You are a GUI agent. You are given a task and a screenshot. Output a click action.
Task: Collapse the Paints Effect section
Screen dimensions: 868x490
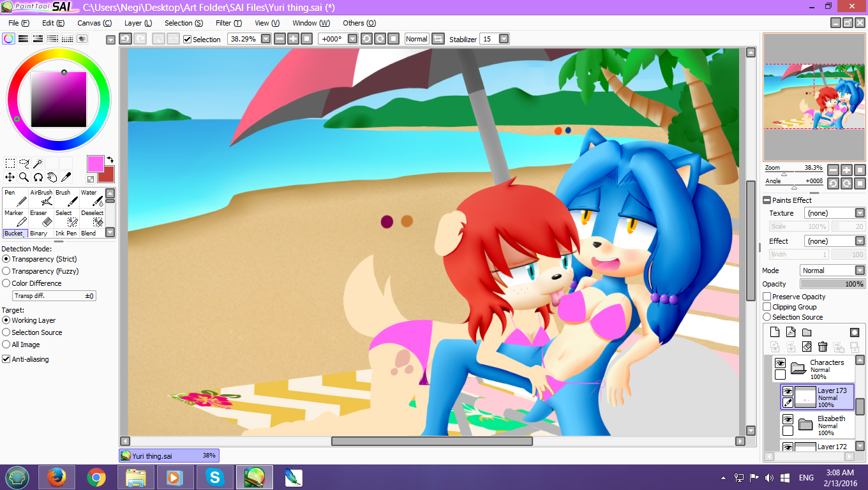coord(767,200)
